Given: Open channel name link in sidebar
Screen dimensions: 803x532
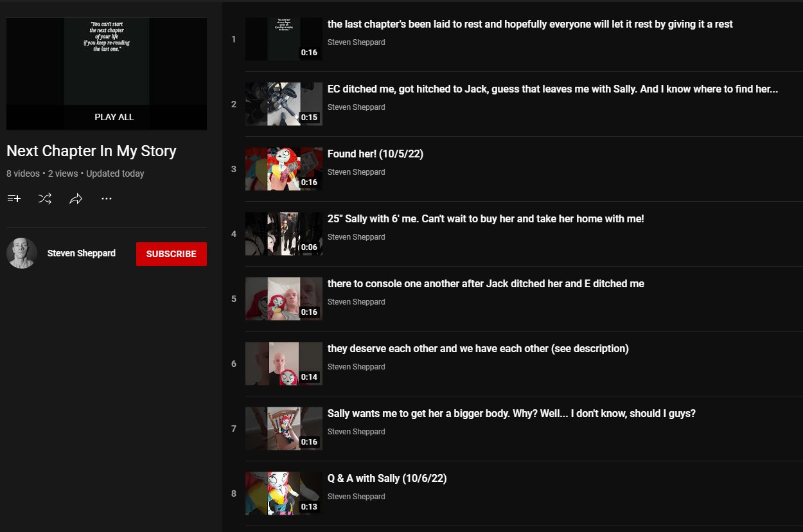Looking at the screenshot, I should (x=82, y=253).
